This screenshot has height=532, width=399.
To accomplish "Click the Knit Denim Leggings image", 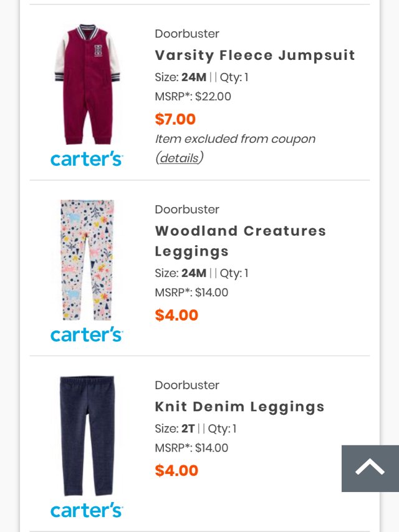I will 87,435.
